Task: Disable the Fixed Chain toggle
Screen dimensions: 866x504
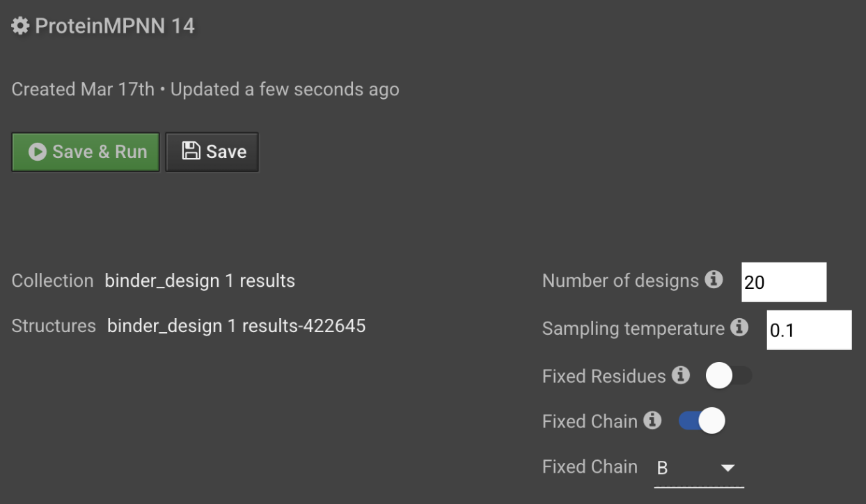Action: (702, 421)
